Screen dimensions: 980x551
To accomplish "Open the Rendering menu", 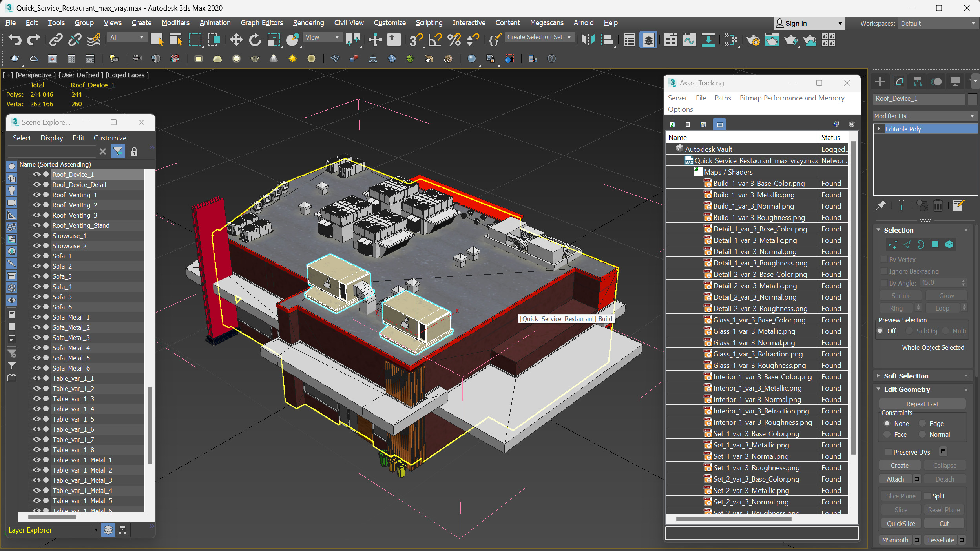I will point(308,23).
